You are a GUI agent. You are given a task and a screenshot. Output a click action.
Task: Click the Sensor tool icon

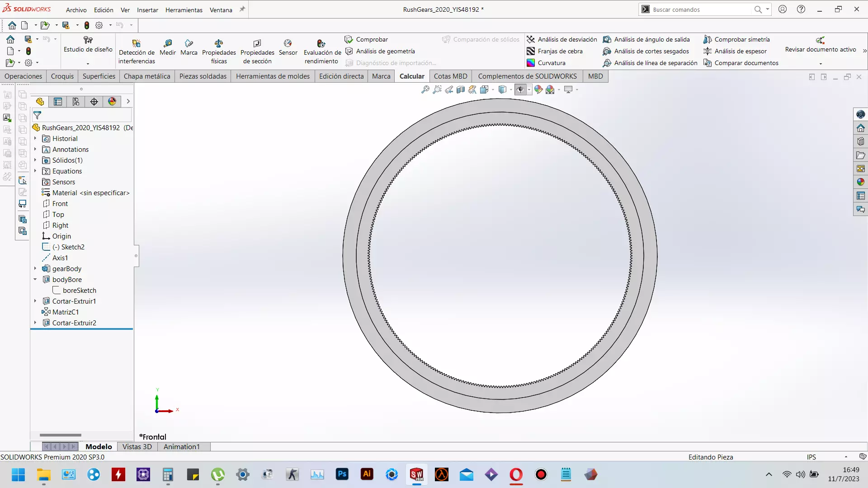click(288, 47)
